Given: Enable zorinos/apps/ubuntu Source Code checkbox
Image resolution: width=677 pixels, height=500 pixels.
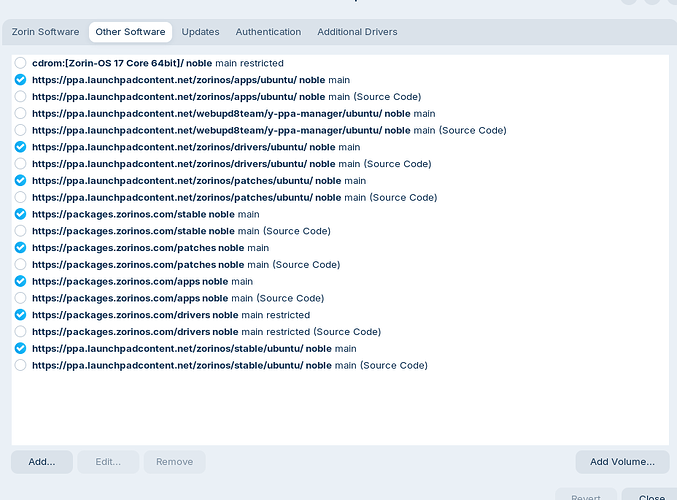Looking at the screenshot, I should click(x=20, y=97).
